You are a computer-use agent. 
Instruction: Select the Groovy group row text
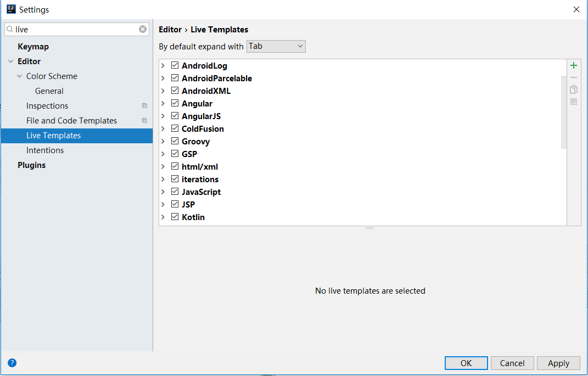click(196, 142)
